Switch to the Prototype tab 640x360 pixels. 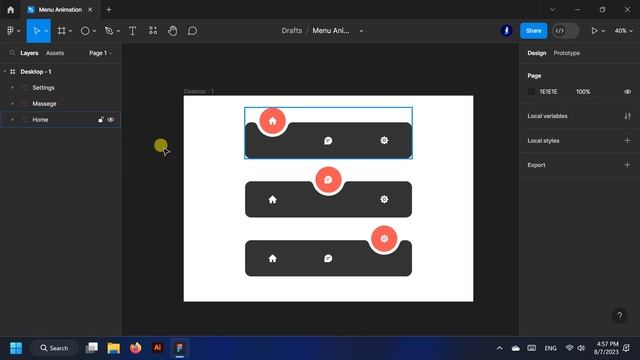click(x=567, y=53)
